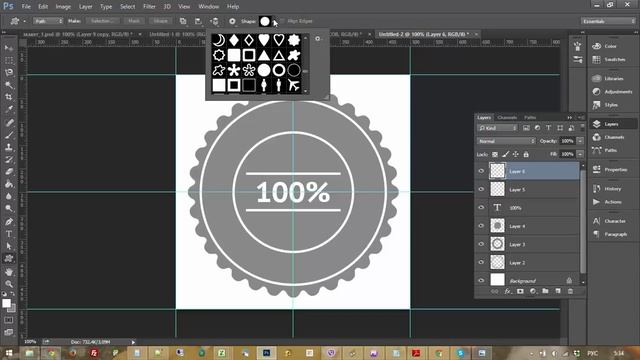Select the Hand tool
640x360 pixels.
coord(9,271)
